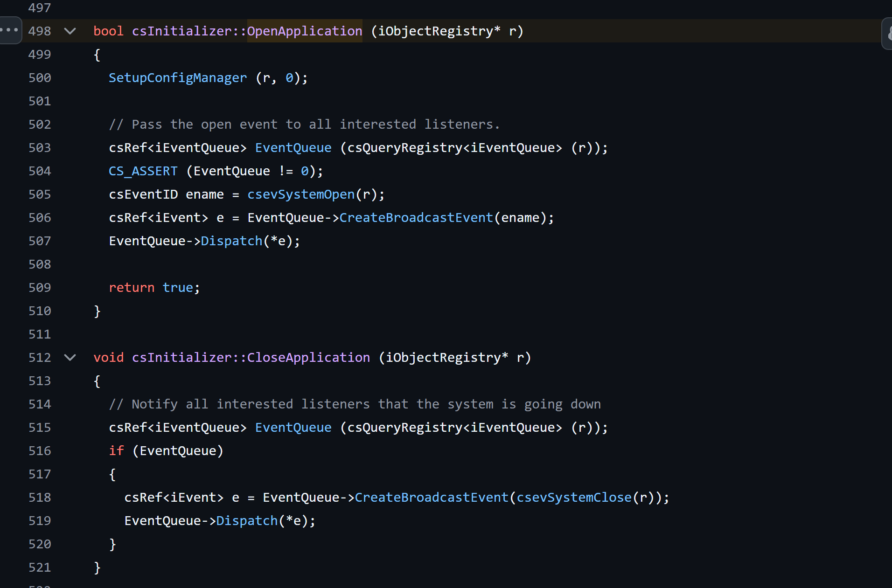892x588 pixels.
Task: Click the CS_ASSERT macro on line 504
Action: click(x=143, y=171)
